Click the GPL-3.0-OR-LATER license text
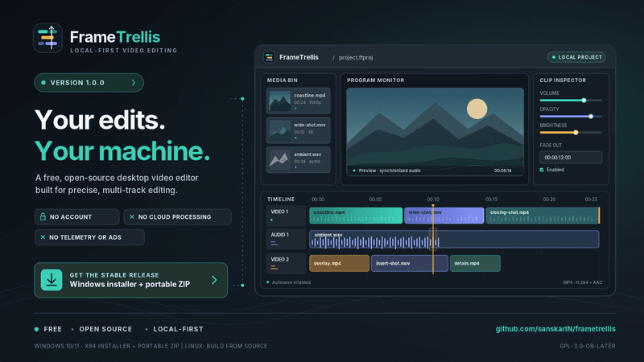Viewport: 644px width, 362px height. point(588,346)
